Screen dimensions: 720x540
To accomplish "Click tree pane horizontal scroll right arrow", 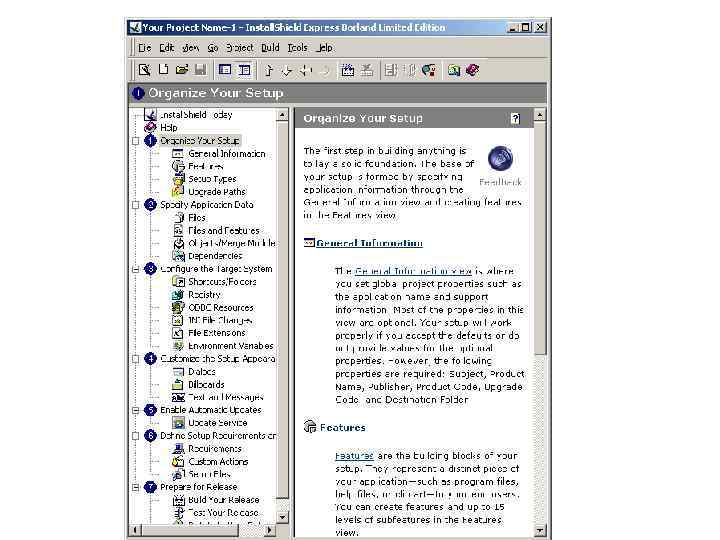I will click(x=270, y=530).
